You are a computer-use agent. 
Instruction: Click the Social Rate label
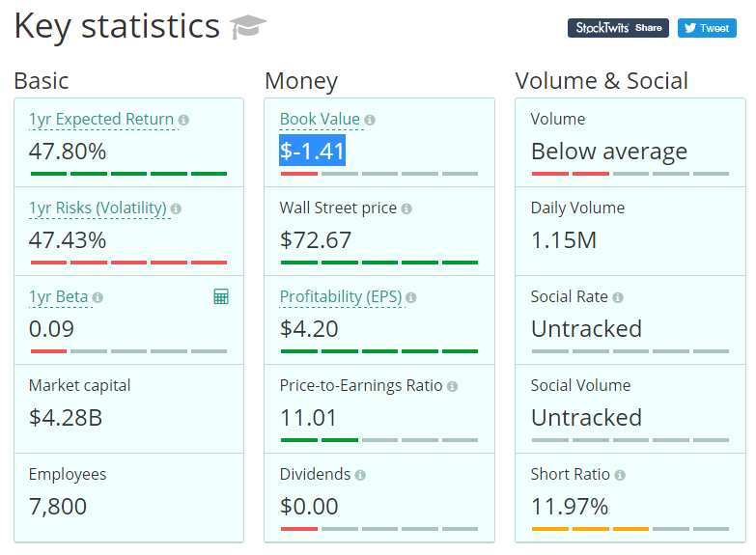(570, 296)
